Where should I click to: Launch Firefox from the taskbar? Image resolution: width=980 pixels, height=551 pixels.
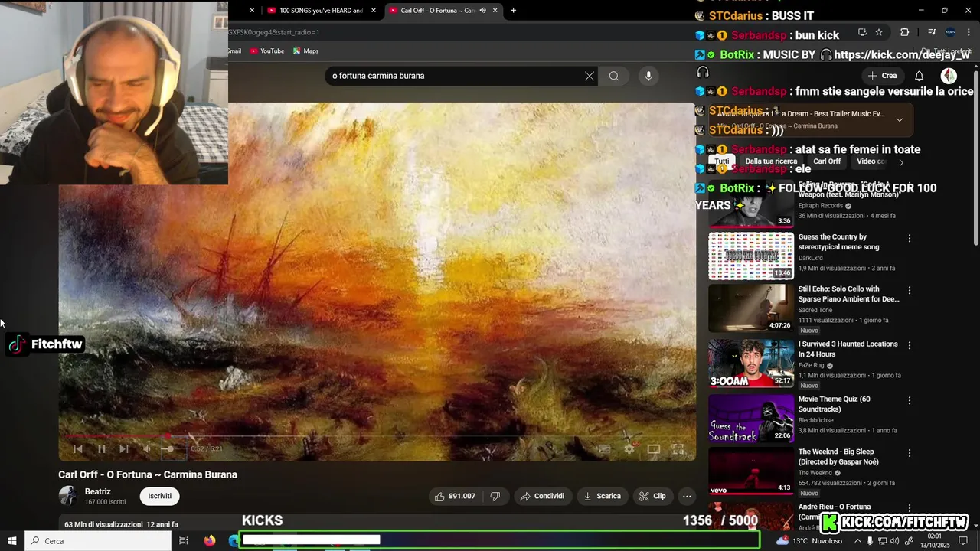click(210, 541)
